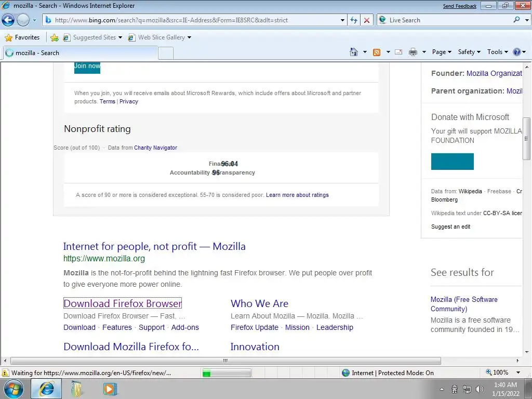Open the Safety menu
The height and width of the screenshot is (399, 532).
point(469,52)
